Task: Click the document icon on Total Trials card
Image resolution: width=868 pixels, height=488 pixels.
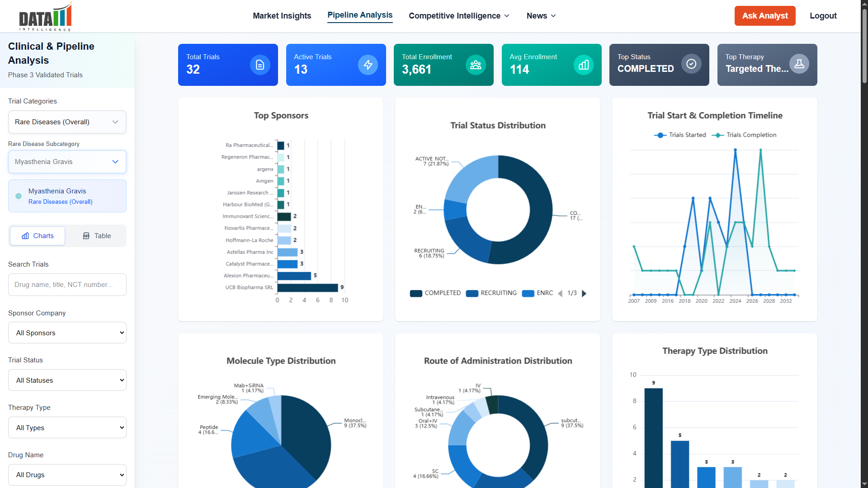Action: (x=260, y=65)
